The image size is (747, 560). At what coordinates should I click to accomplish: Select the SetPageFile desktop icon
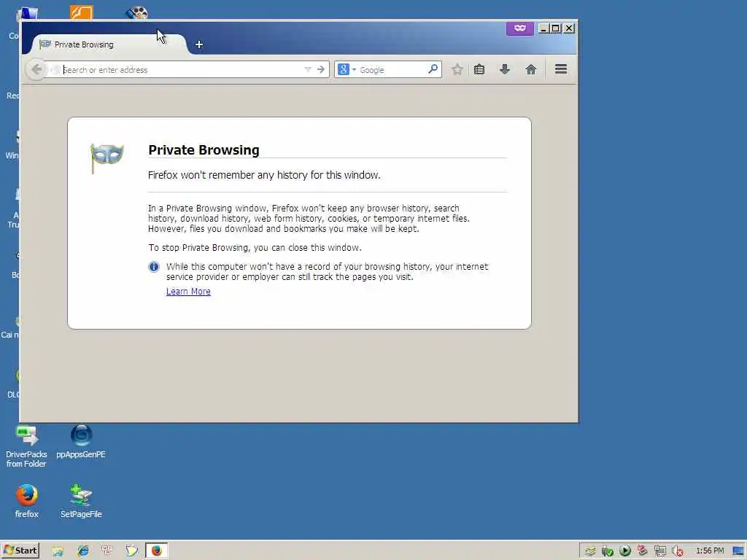(x=81, y=501)
